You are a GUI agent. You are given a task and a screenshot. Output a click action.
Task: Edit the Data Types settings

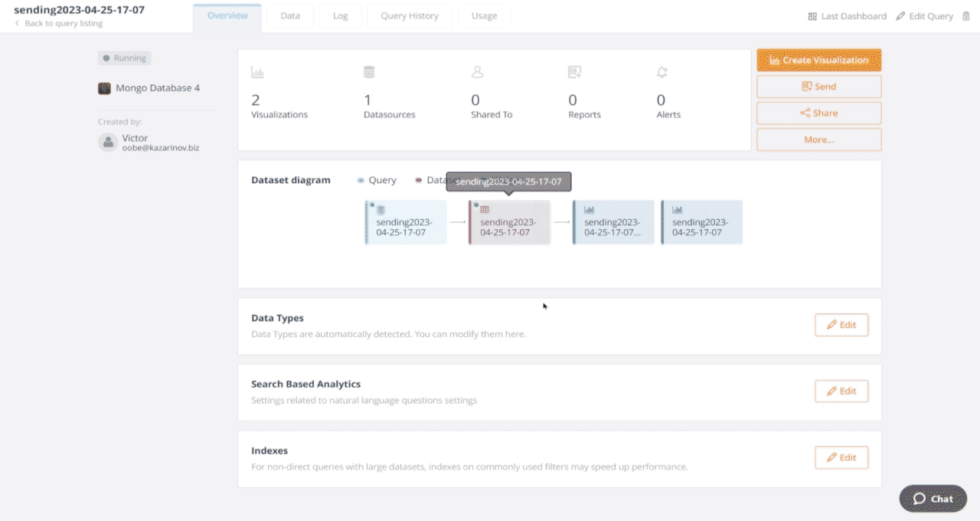(x=841, y=325)
